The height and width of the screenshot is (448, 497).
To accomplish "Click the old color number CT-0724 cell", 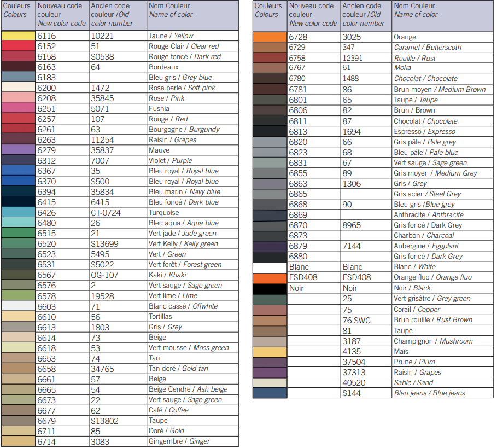I will coord(118,212).
